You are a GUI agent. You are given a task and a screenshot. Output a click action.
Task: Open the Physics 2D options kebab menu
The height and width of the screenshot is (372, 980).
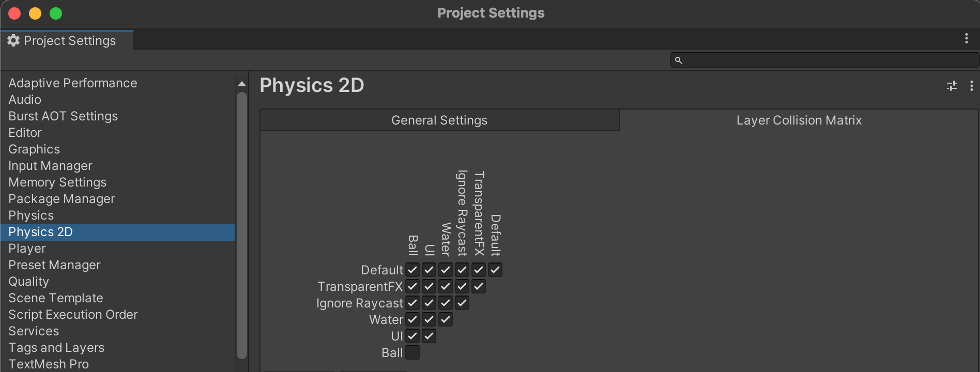coord(971,86)
